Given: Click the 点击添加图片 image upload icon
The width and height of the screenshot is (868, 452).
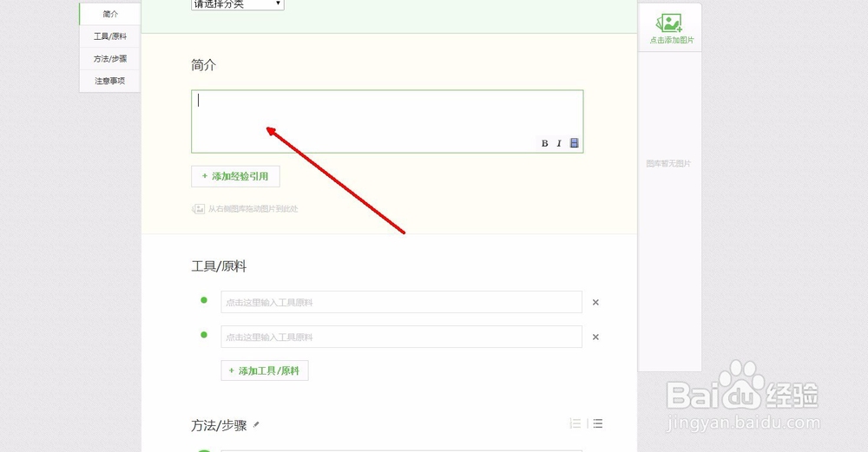Looking at the screenshot, I should pos(669,23).
